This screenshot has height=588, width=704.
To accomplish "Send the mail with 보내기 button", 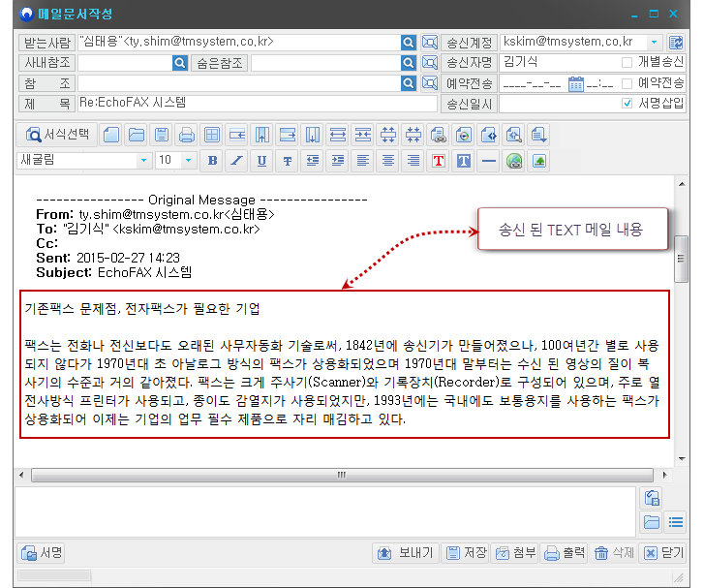I will [405, 552].
